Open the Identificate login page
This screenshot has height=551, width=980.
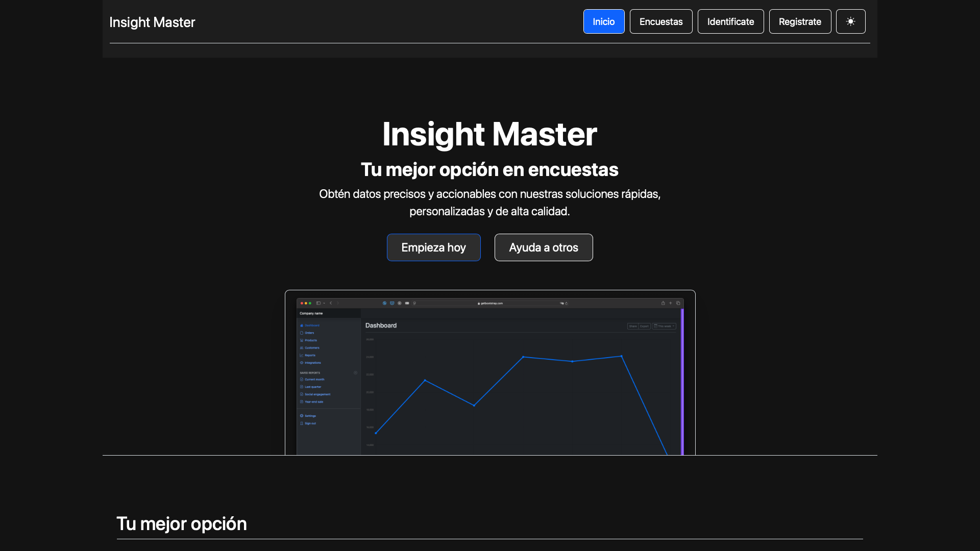730,21
